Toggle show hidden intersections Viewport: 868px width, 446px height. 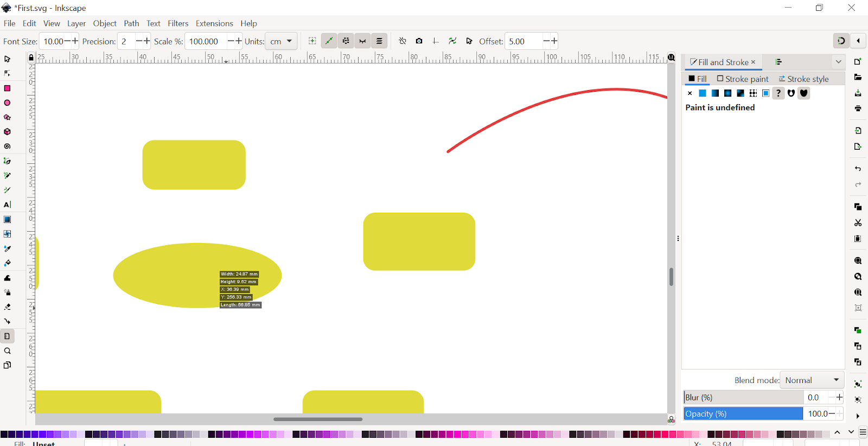pyautogui.click(x=363, y=41)
